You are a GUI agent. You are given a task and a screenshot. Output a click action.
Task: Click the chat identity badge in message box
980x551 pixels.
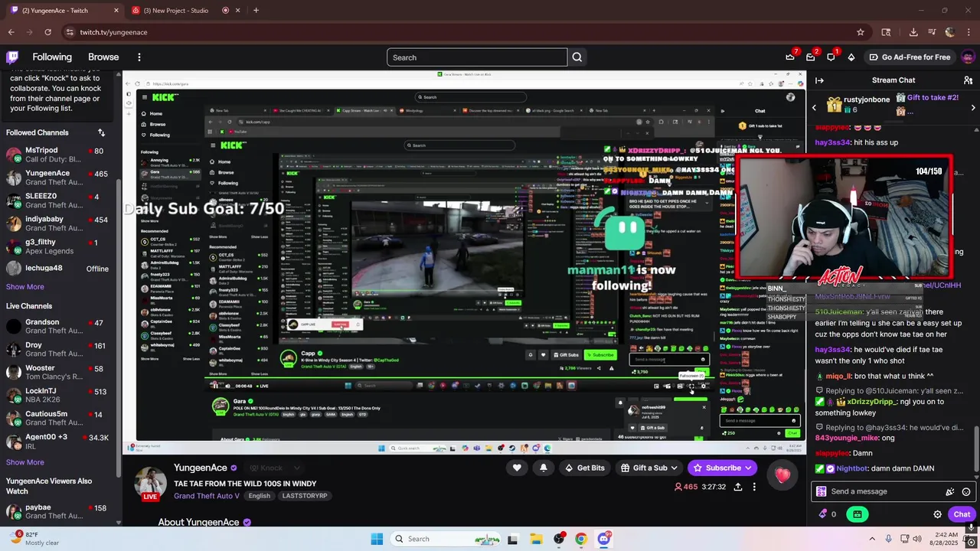[822, 491]
